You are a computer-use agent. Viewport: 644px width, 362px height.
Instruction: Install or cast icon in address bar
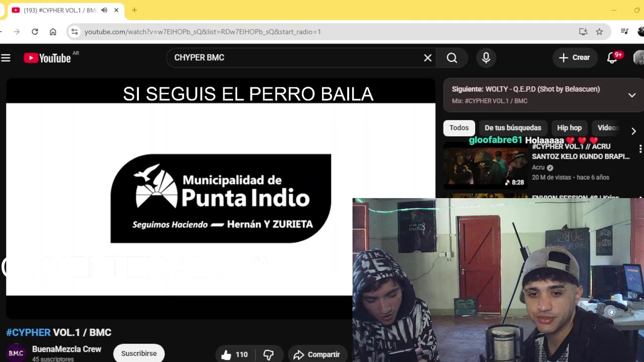pos(583,32)
